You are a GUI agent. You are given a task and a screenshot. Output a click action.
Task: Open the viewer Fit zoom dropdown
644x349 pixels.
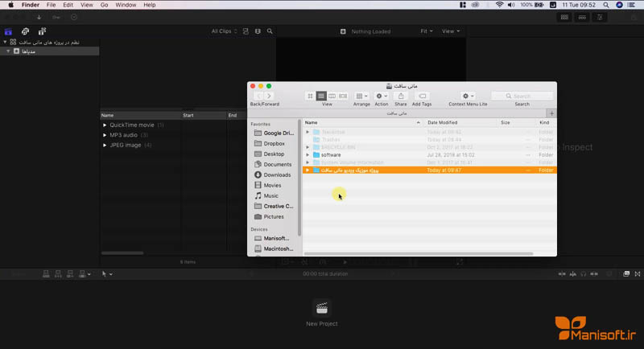(427, 31)
